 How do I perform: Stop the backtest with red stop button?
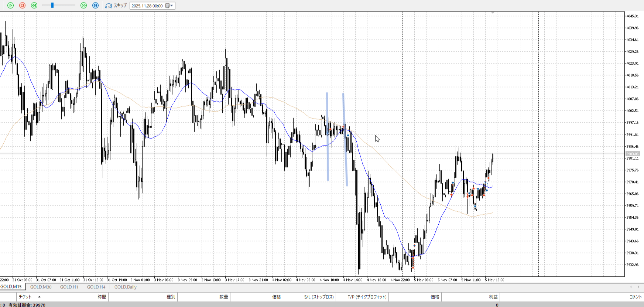(x=23, y=6)
